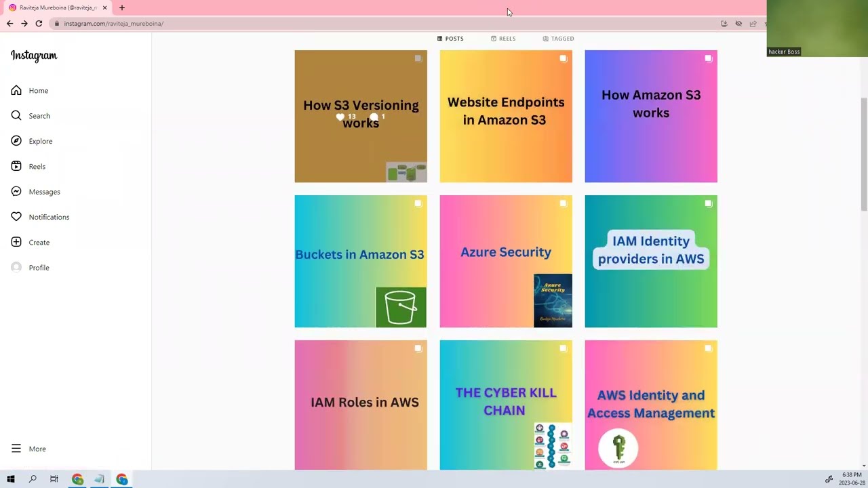
Task: Open the Windows Start menu
Action: (11, 479)
